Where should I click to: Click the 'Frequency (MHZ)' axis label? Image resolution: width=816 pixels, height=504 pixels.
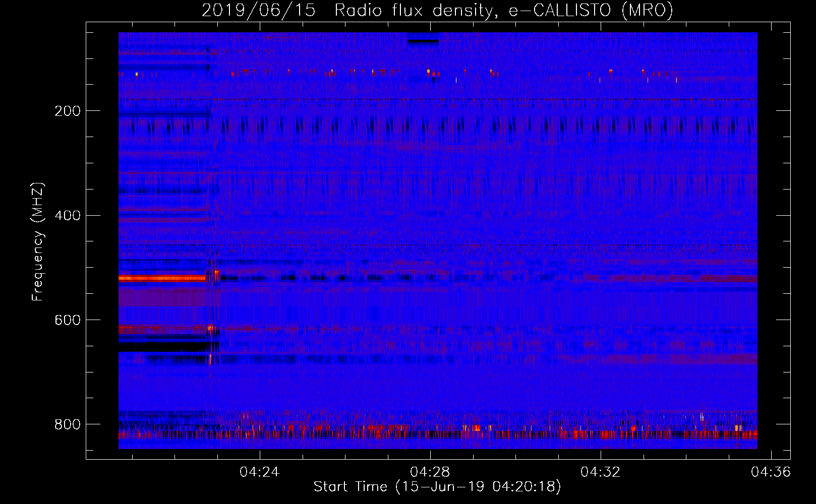pyautogui.click(x=38, y=241)
